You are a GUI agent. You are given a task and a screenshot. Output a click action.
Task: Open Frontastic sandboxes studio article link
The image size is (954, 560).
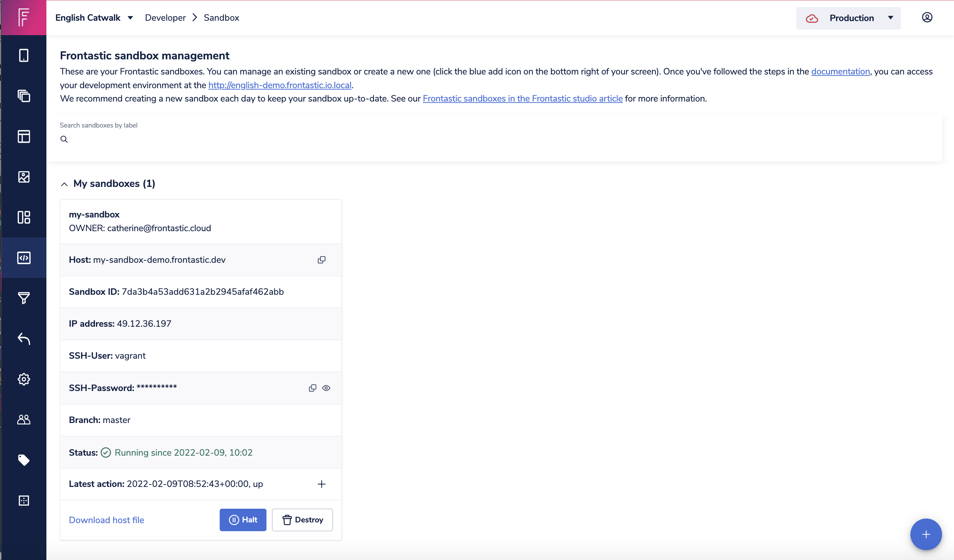point(522,98)
